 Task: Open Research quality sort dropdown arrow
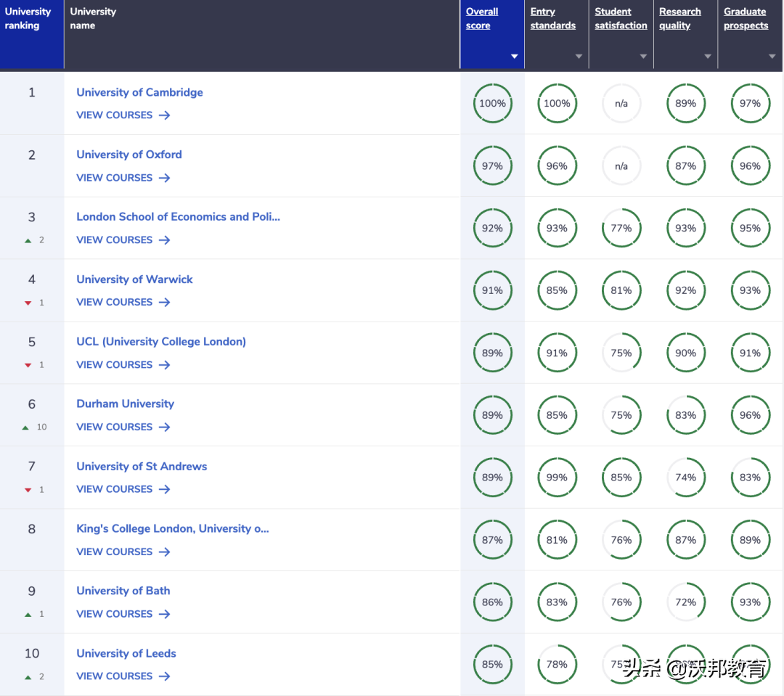click(708, 57)
